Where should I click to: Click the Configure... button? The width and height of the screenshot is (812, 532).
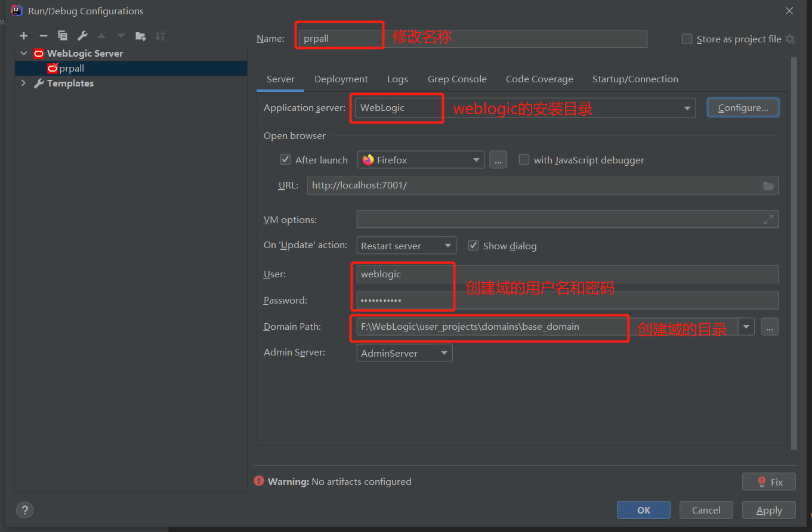pos(743,108)
